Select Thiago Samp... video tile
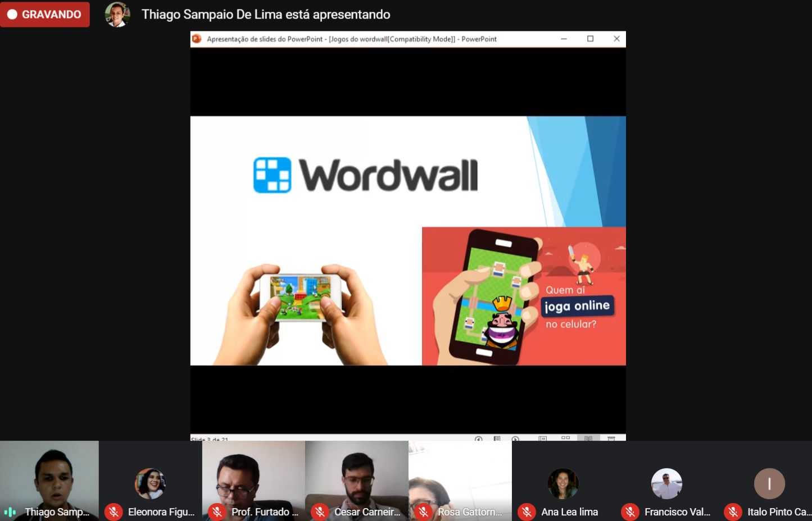812x521 pixels. [x=49, y=481]
